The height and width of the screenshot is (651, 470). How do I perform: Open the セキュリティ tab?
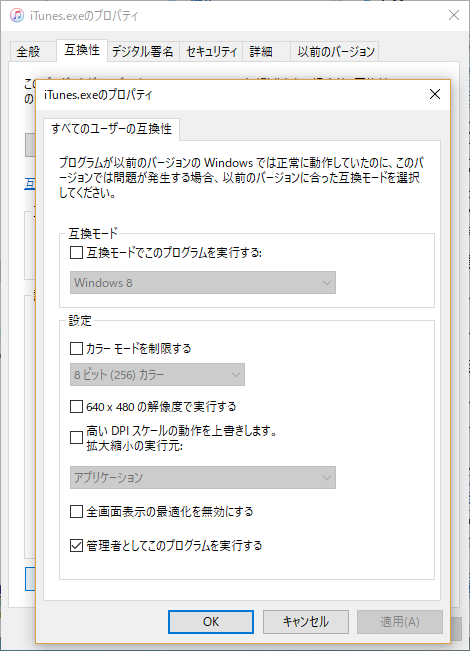(x=211, y=51)
